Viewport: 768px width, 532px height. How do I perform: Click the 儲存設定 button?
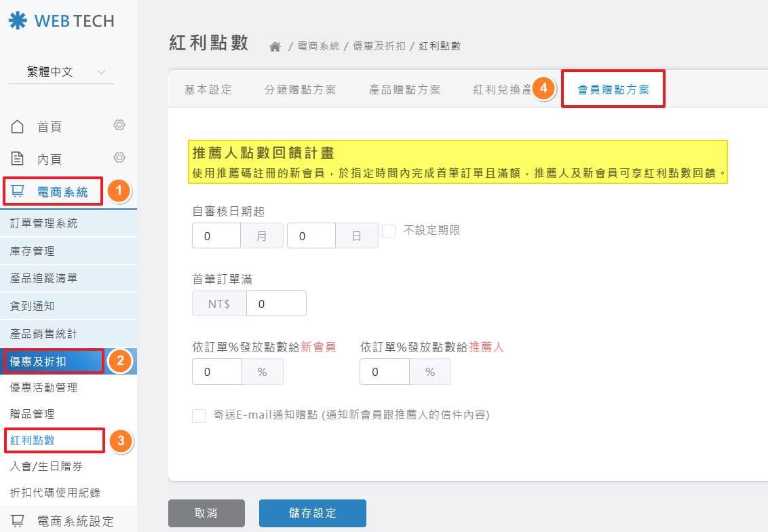point(312,513)
